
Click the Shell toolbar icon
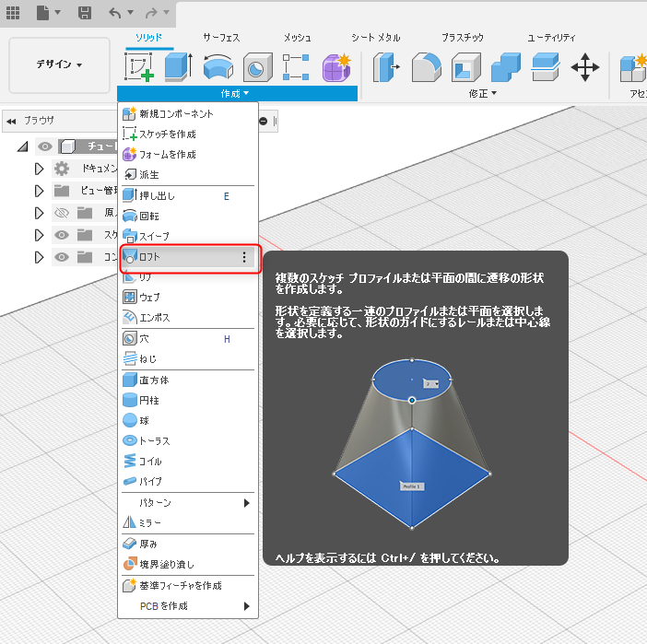(x=466, y=67)
